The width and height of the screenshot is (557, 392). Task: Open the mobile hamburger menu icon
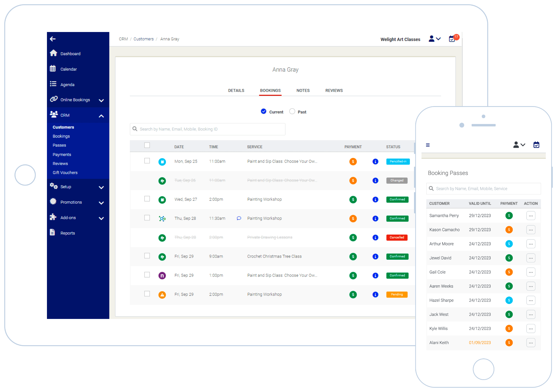(x=428, y=145)
